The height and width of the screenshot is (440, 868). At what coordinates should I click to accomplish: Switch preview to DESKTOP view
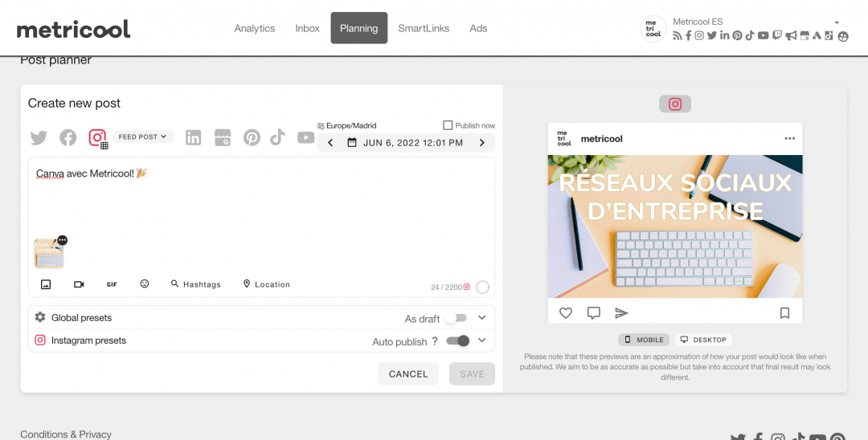tap(703, 340)
